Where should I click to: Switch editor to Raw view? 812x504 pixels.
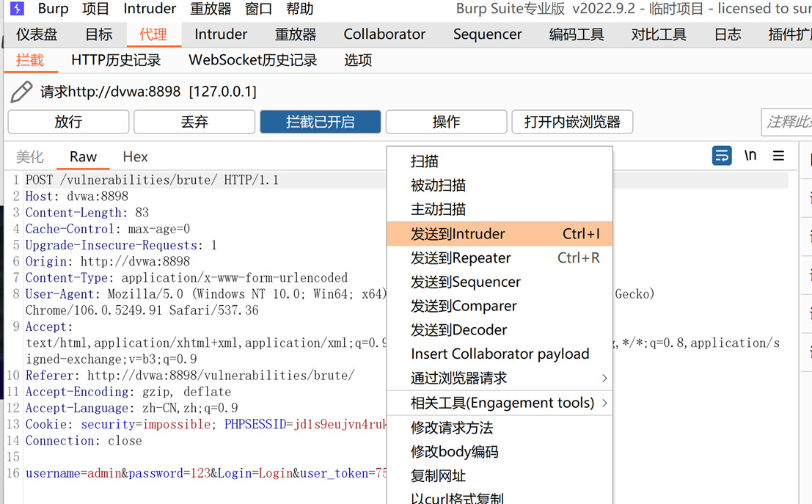click(84, 156)
